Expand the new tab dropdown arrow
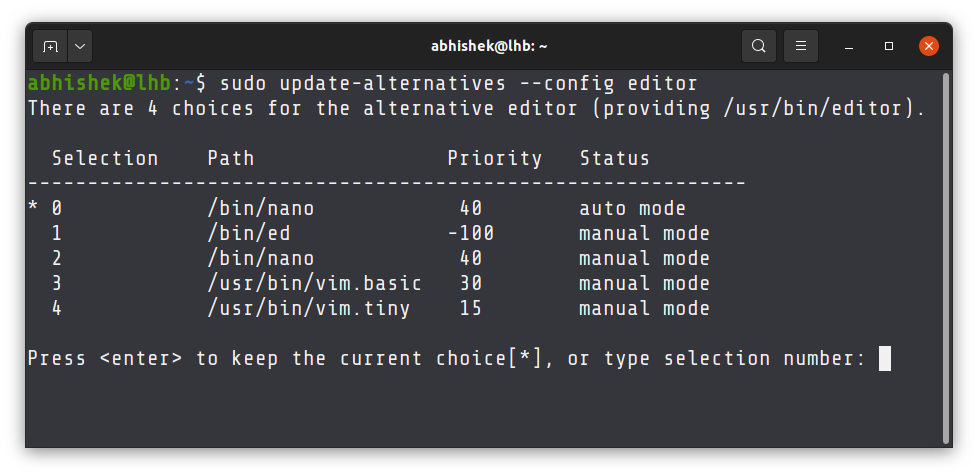The image size is (978, 476). point(80,46)
